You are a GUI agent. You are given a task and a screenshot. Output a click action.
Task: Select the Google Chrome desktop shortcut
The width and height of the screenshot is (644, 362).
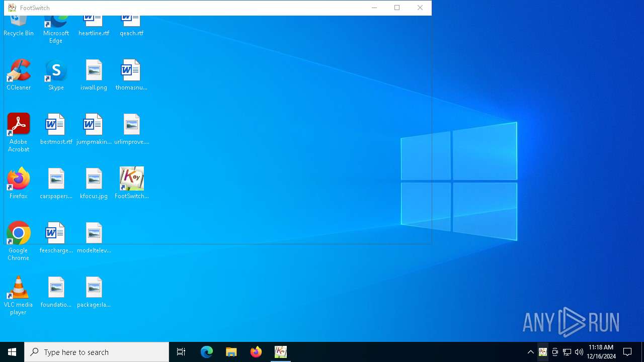tap(19, 241)
